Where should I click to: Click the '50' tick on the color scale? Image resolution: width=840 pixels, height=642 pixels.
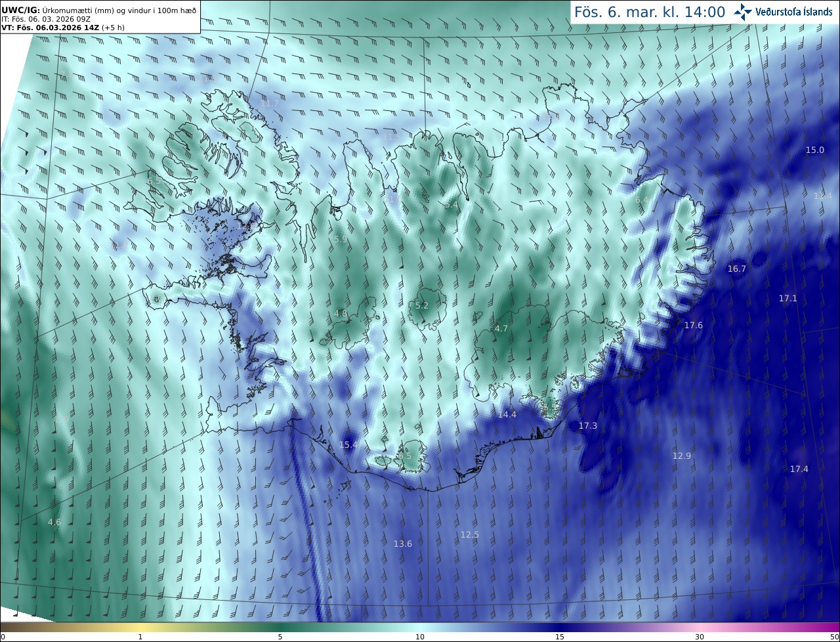tap(835, 637)
